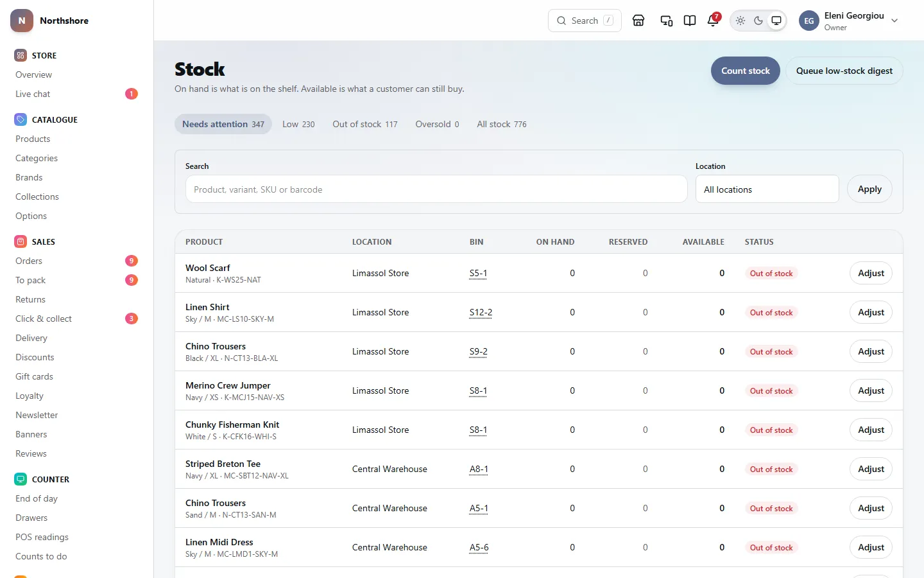Image resolution: width=924 pixels, height=578 pixels.
Task: Select system theme (monitor icon)
Action: tap(776, 21)
